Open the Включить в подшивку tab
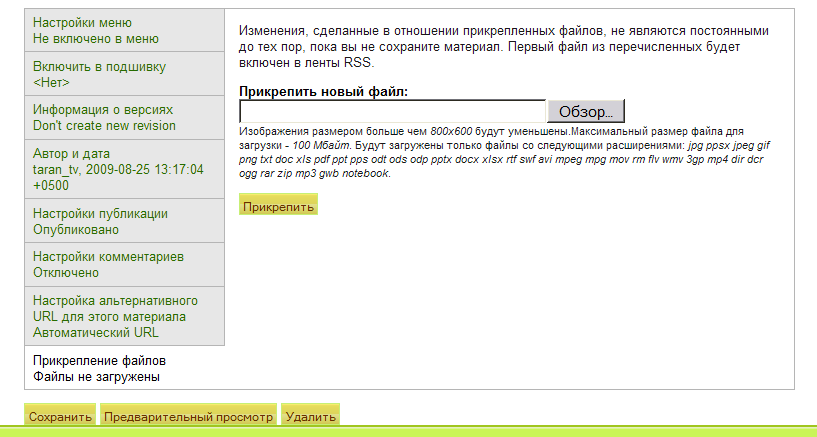Image resolution: width=817 pixels, height=437 pixels. 125,74
